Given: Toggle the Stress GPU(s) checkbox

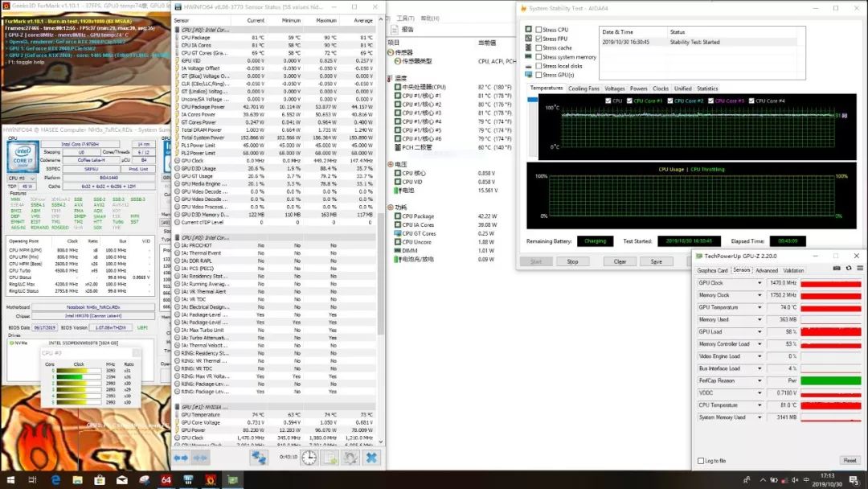Looking at the screenshot, I should 538,75.
